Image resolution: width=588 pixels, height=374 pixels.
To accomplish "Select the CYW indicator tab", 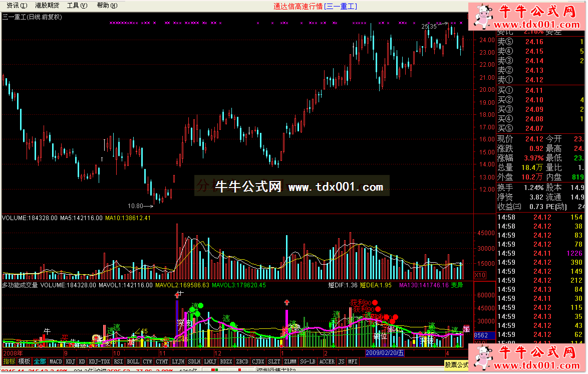I will click(147, 361).
